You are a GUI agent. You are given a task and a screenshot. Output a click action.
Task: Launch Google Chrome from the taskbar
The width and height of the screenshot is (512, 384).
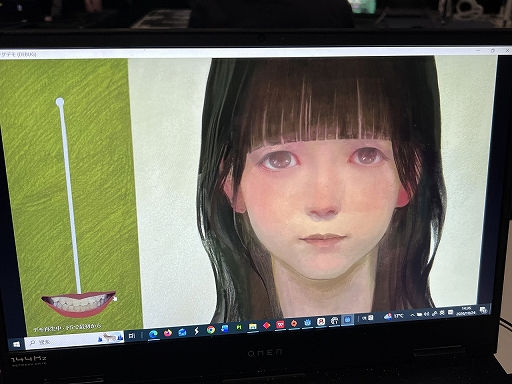click(x=210, y=330)
